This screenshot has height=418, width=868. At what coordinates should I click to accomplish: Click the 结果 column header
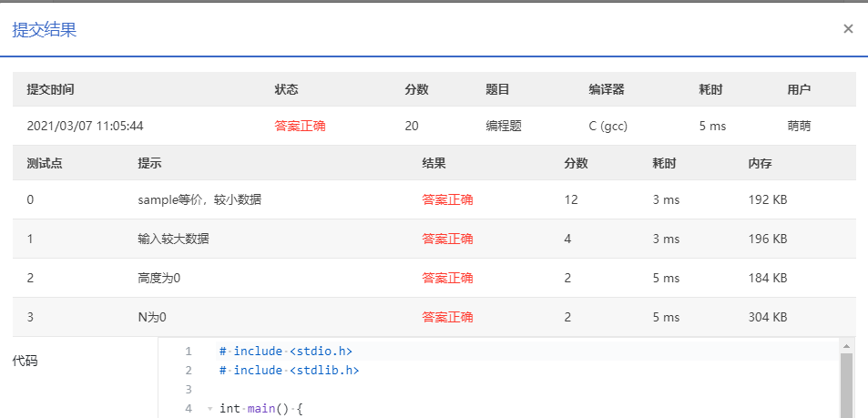coord(434,163)
